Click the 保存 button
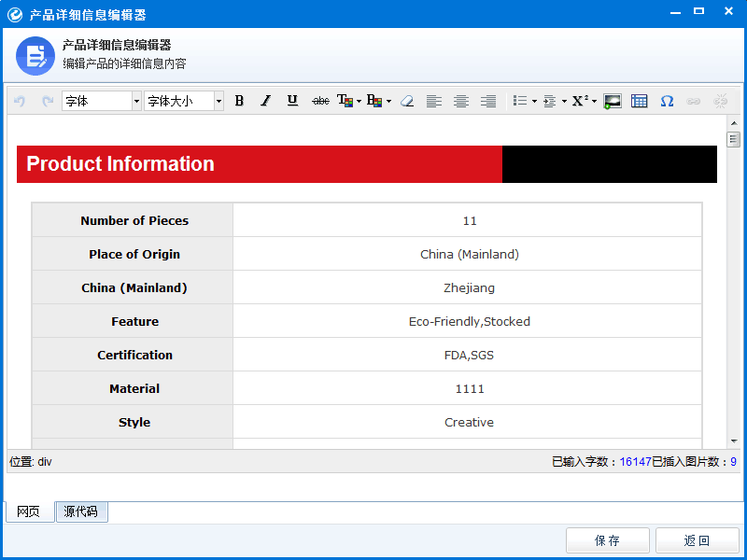Viewport: 747px width, 560px height. click(607, 540)
